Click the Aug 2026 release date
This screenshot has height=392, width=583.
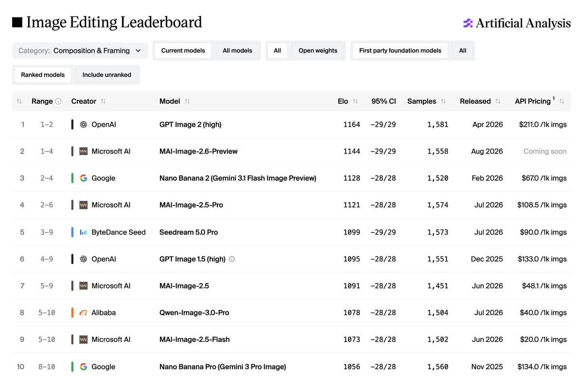[x=487, y=151]
